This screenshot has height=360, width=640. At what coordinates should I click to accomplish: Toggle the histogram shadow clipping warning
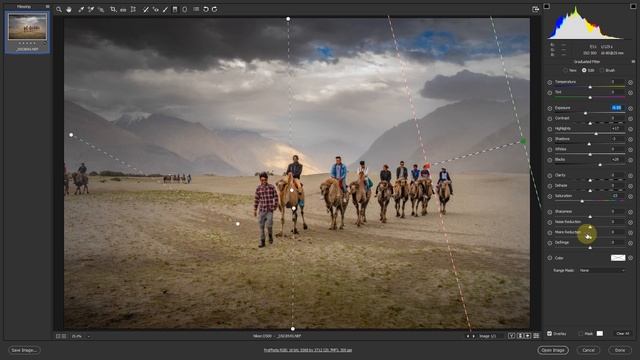tap(547, 6)
